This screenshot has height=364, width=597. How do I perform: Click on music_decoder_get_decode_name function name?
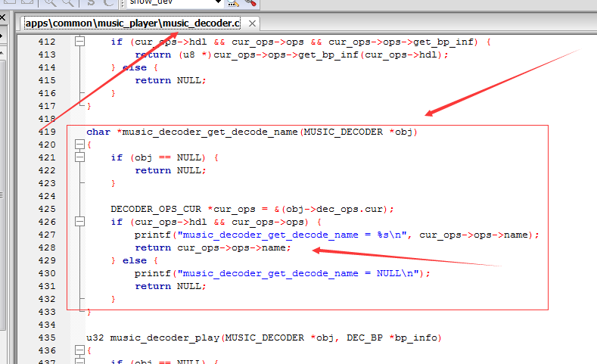tap(210, 132)
